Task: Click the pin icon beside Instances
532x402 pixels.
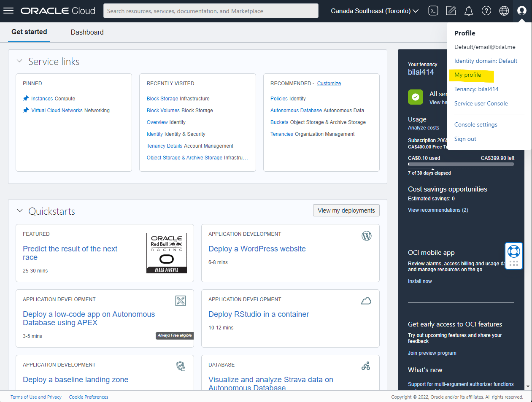Action: [26, 98]
